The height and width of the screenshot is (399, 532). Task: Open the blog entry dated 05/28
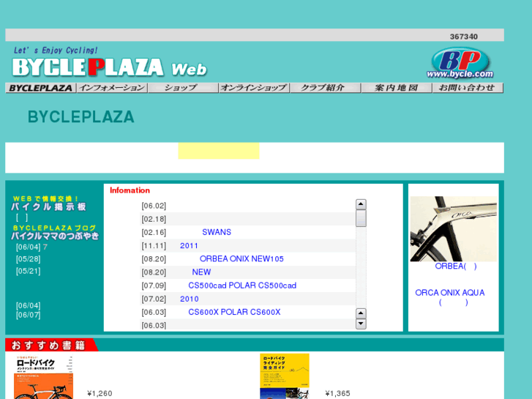coord(28,259)
